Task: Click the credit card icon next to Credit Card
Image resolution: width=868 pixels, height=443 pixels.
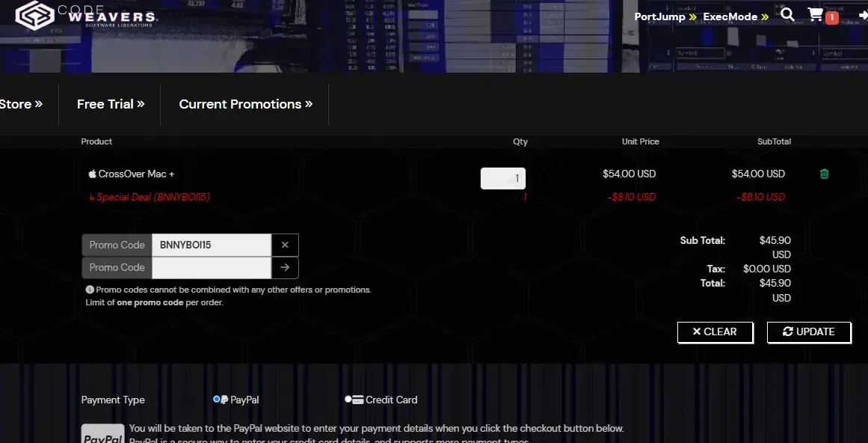Action: coord(357,400)
